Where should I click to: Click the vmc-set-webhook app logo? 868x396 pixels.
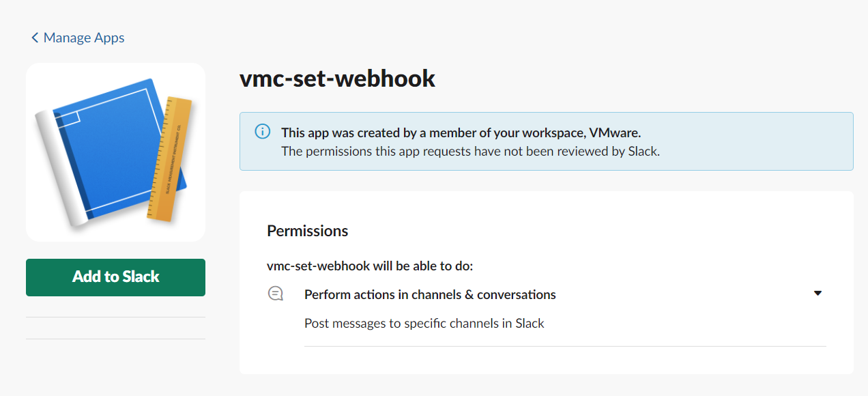[115, 151]
